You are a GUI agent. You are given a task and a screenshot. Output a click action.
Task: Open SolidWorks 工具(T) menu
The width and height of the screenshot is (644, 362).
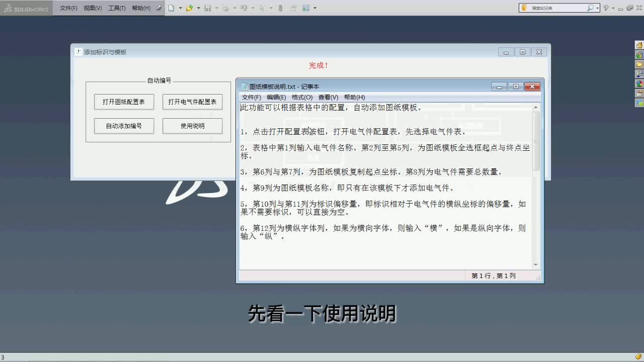tap(117, 8)
